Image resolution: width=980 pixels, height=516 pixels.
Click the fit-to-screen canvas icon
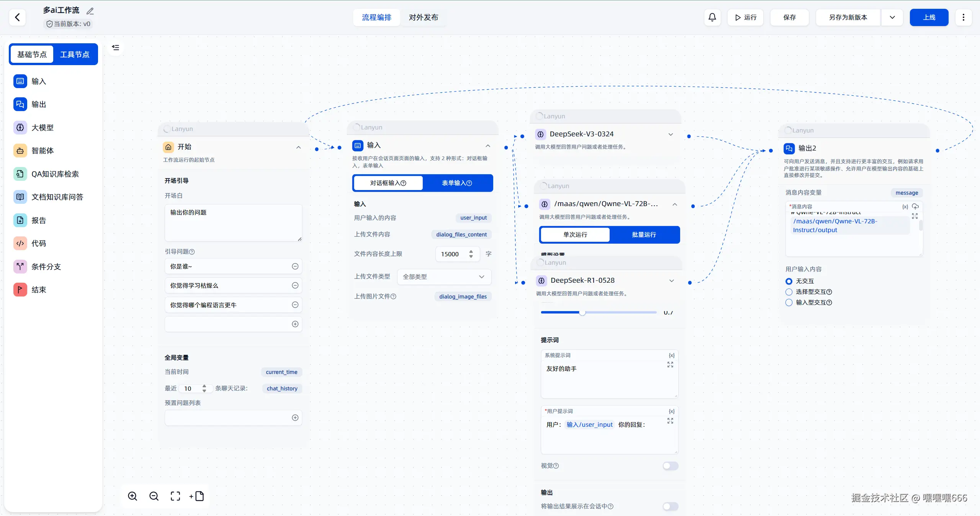[175, 496]
